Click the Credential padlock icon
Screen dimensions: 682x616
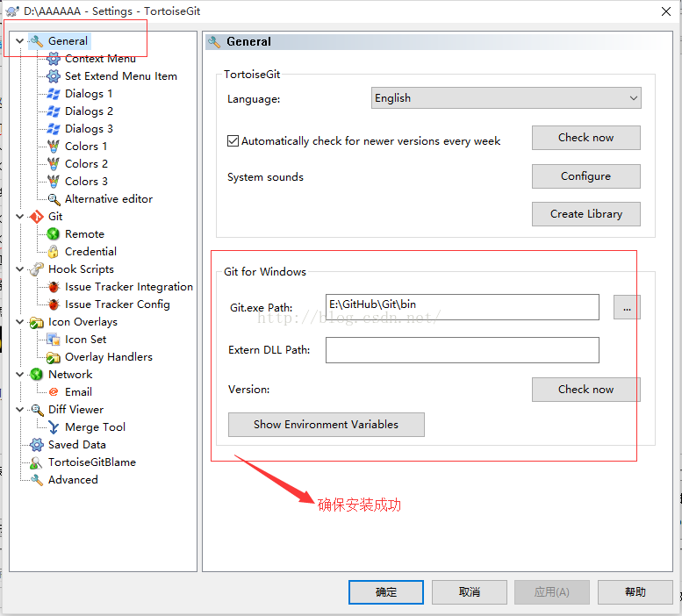[53, 251]
